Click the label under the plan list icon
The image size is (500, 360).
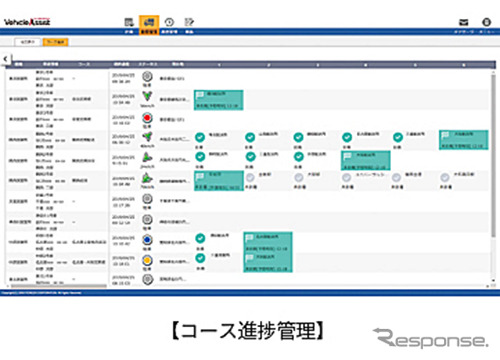coord(129,32)
